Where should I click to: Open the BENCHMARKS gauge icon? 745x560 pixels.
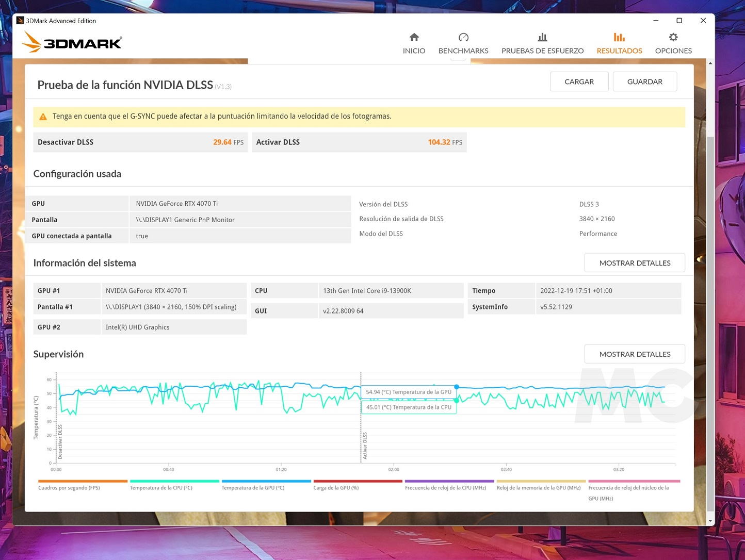tap(463, 37)
